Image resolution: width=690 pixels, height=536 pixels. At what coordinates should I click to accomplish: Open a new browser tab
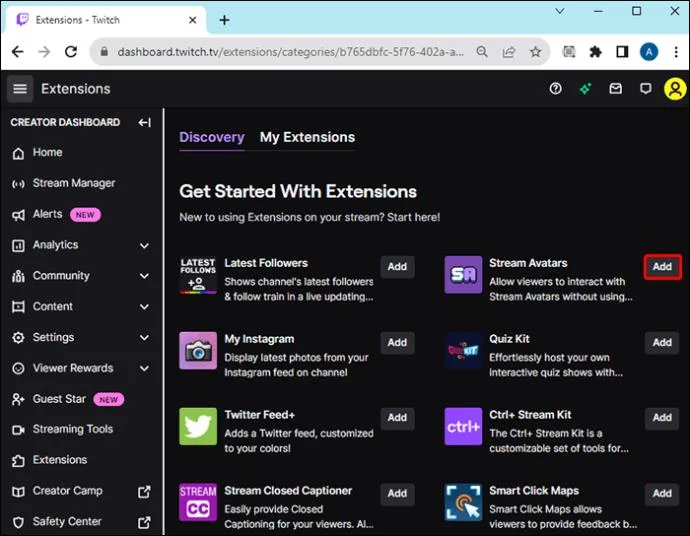(x=224, y=20)
